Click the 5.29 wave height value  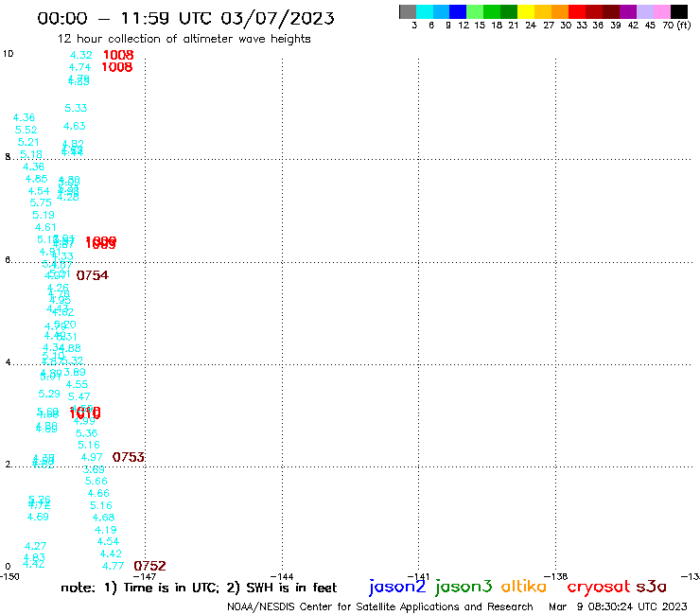[49, 394]
